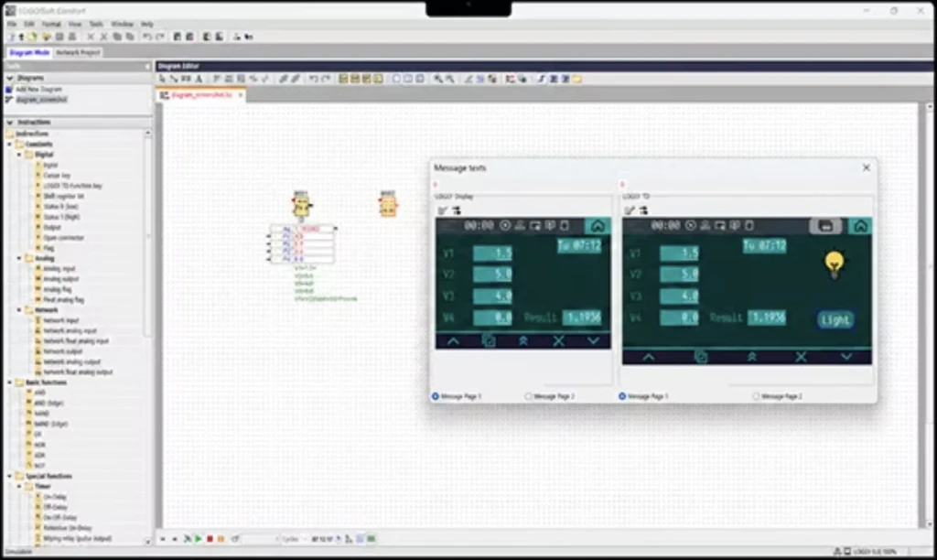Switch to the Network Project tab
Image resolution: width=937 pixels, height=560 pixels.
coord(78,52)
